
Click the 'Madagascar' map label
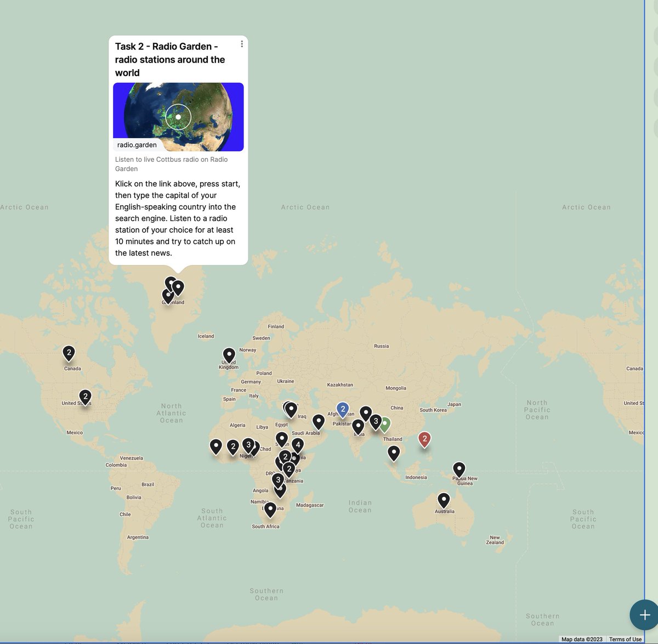[310, 505]
